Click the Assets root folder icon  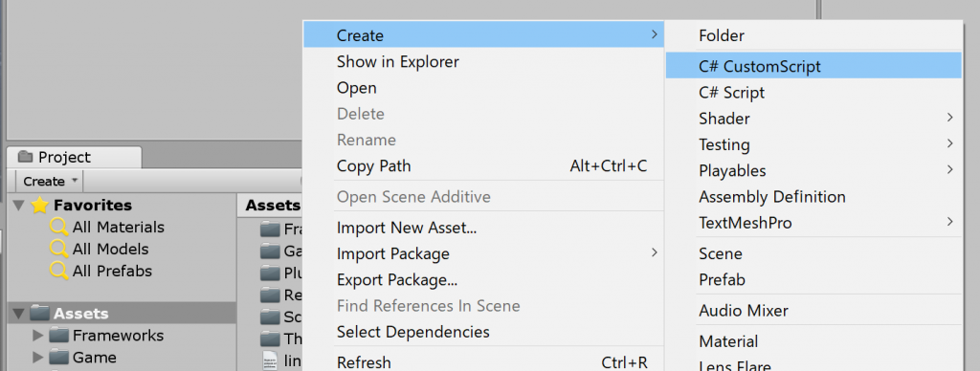tap(39, 313)
